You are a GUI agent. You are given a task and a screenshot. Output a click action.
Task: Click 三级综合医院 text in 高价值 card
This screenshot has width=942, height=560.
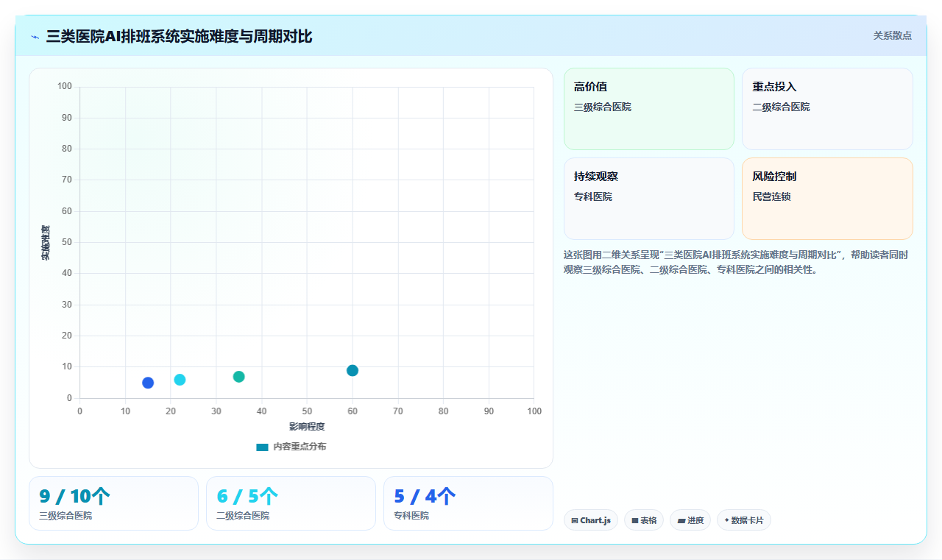pyautogui.click(x=603, y=107)
